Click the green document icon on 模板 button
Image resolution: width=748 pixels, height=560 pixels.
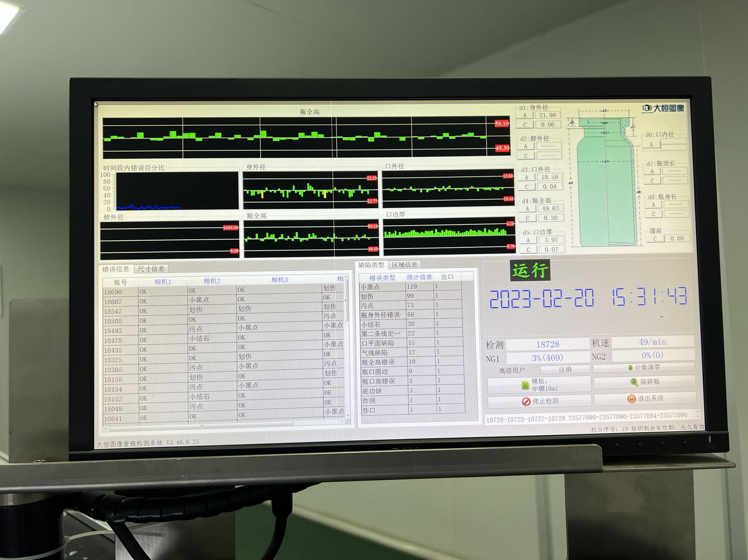tap(525, 385)
